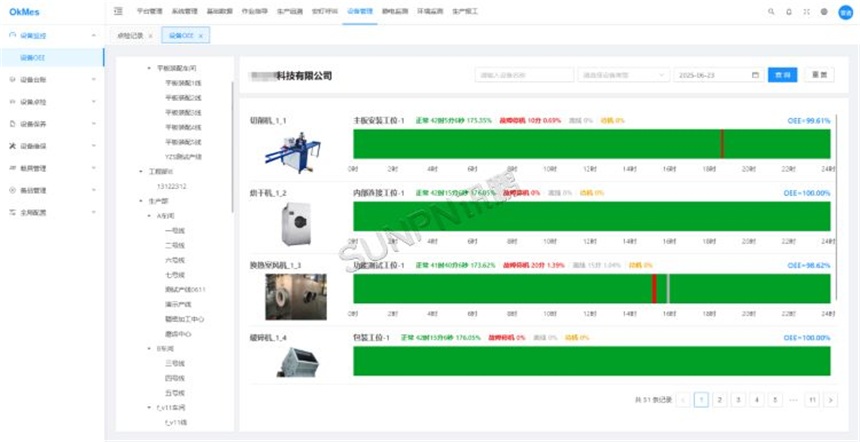860x442 pixels.
Task: Open the 环境监测 top menu
Action: click(x=430, y=11)
